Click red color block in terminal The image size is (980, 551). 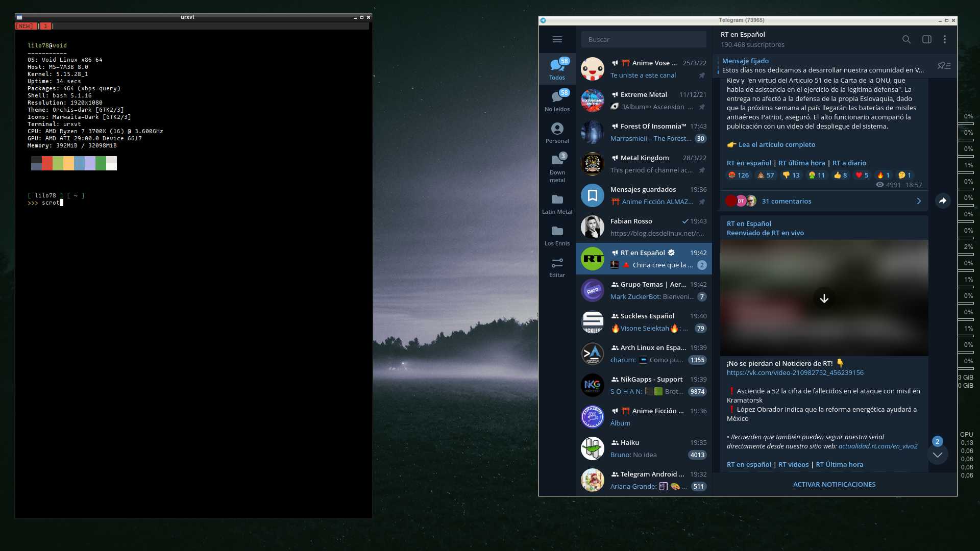[x=47, y=163]
